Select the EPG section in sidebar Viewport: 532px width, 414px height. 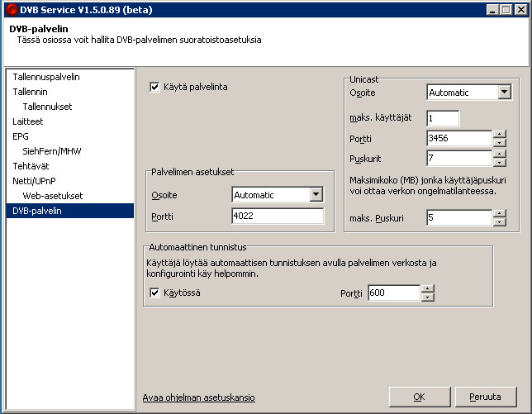tap(21, 136)
